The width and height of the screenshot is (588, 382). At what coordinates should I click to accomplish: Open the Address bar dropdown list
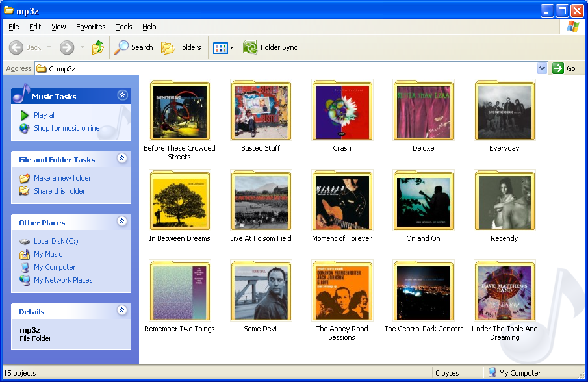542,68
